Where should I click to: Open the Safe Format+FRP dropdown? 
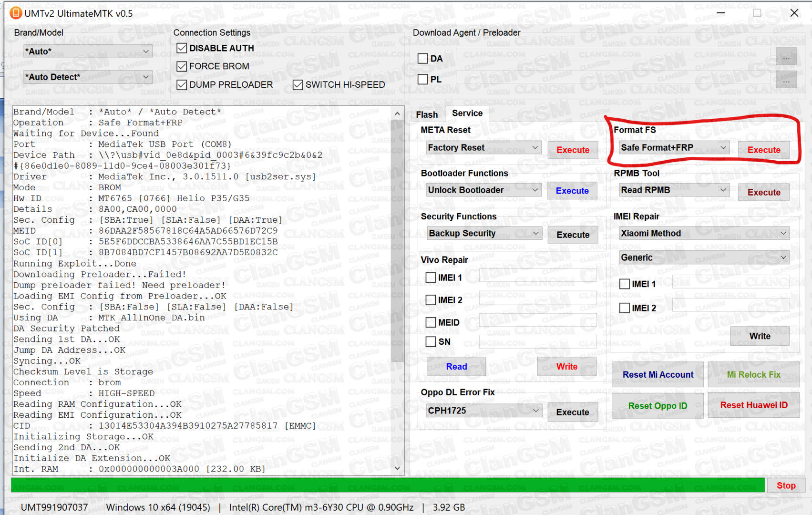pyautogui.click(x=674, y=148)
